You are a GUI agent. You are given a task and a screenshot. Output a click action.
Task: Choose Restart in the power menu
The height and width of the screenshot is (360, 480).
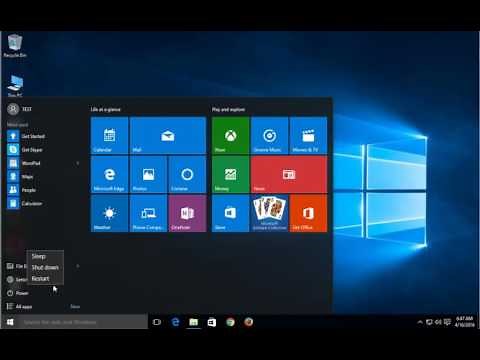point(45,278)
